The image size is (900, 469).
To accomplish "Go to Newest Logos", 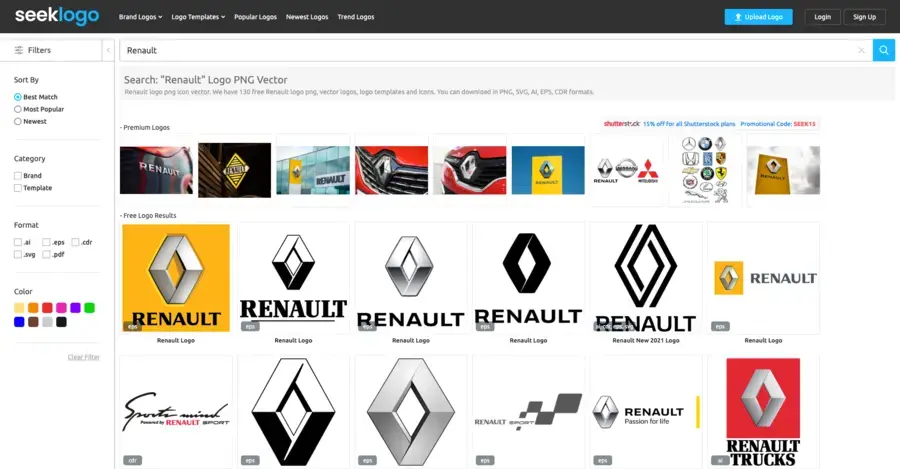I will coord(307,17).
